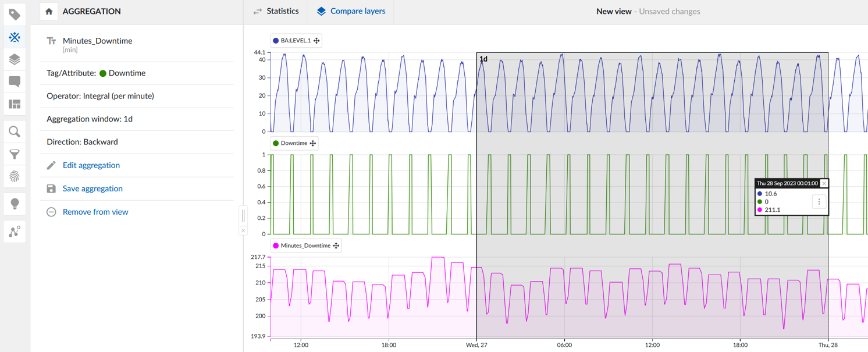Click the 06:00 time axis label
The image size is (868, 352).
point(564,345)
